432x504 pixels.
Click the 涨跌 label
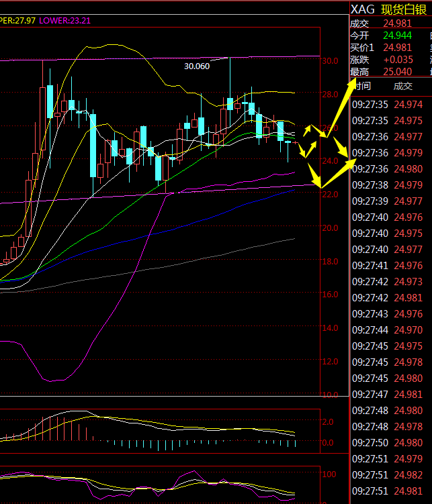click(x=359, y=60)
